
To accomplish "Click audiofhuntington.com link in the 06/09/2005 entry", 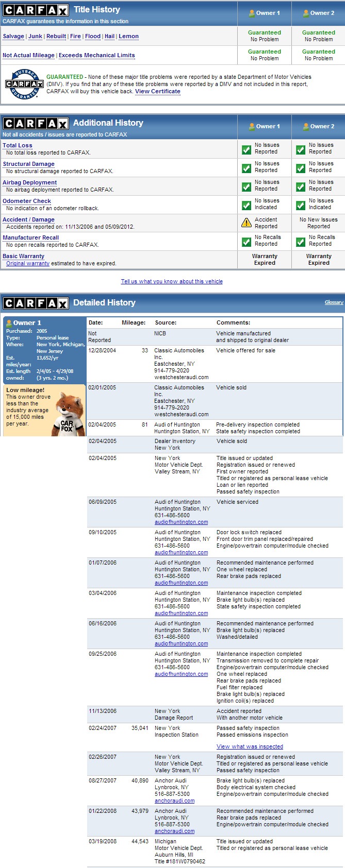I will click(x=181, y=522).
